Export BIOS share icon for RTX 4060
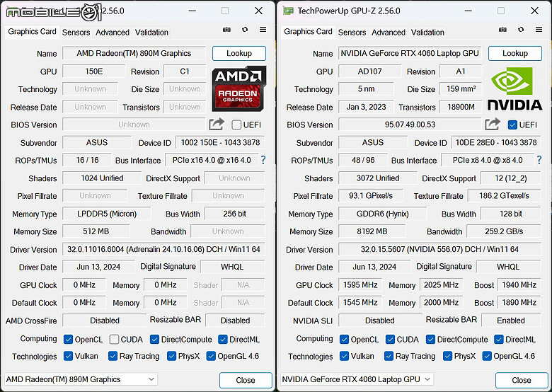The width and height of the screenshot is (552, 392). click(x=492, y=125)
